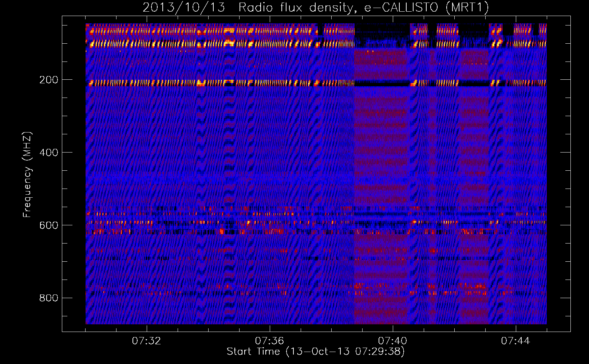
Task: Click the 07:32 time tick label
Action: coord(146,341)
